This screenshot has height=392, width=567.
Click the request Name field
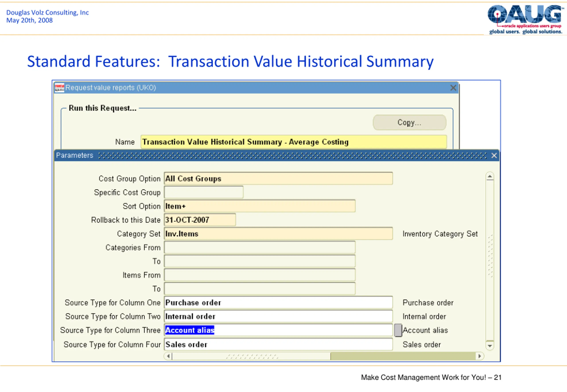click(294, 142)
